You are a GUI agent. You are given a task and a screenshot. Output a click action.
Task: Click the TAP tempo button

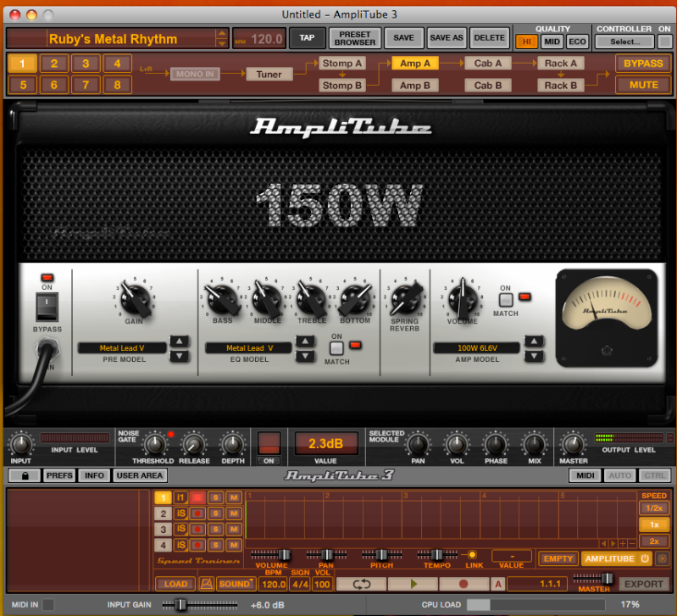307,38
